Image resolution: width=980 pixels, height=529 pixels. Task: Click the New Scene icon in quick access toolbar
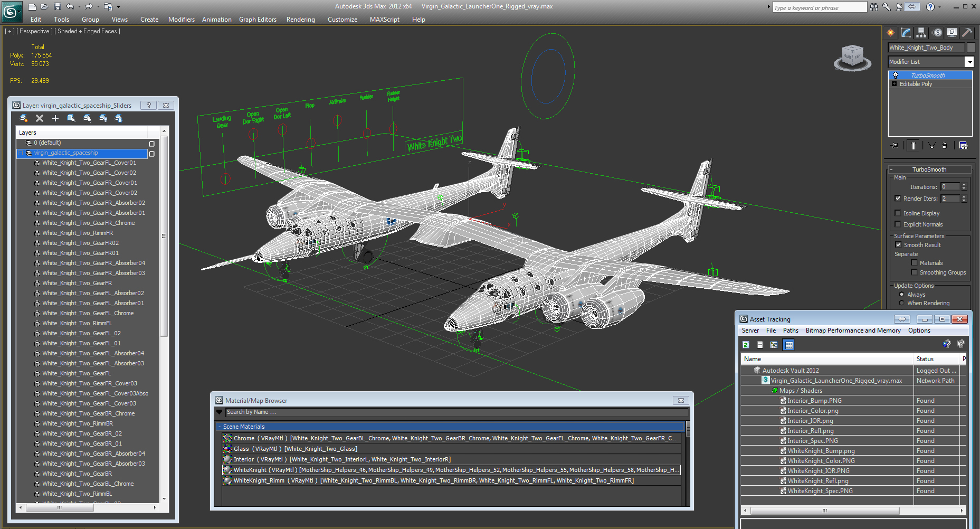coord(32,7)
